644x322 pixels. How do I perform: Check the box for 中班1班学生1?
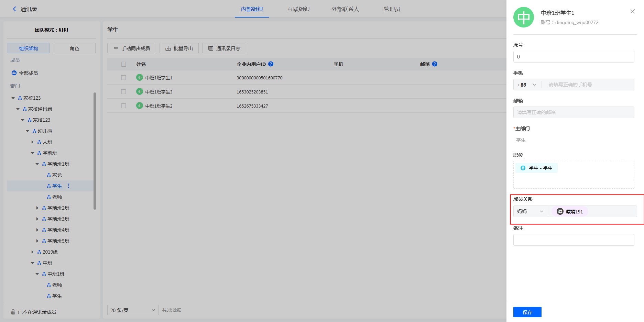tap(123, 78)
